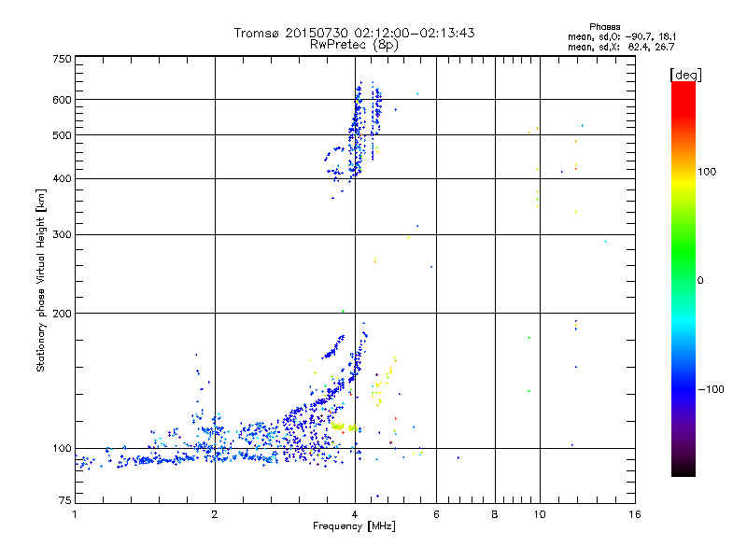Click the '8' x-axis tick label
The height and width of the screenshot is (560, 747).
(495, 514)
